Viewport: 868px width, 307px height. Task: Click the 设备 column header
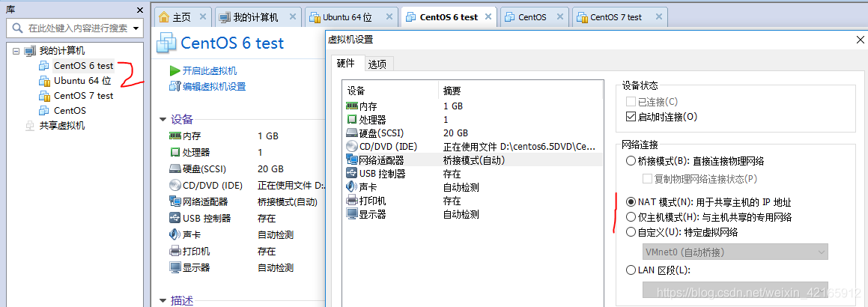tap(392, 91)
